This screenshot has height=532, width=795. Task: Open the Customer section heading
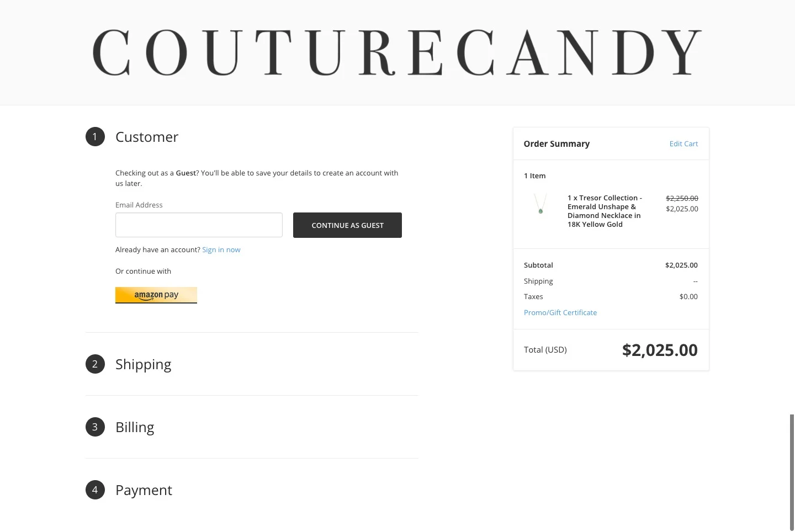[147, 136]
